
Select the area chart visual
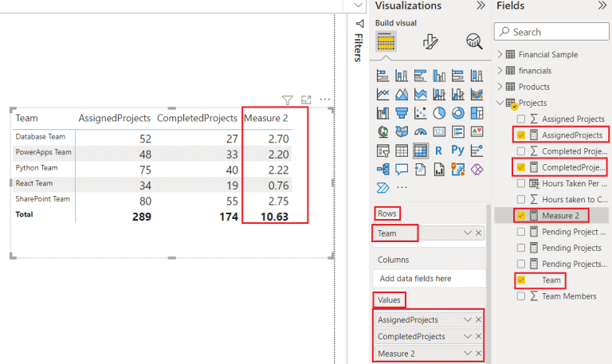click(402, 94)
